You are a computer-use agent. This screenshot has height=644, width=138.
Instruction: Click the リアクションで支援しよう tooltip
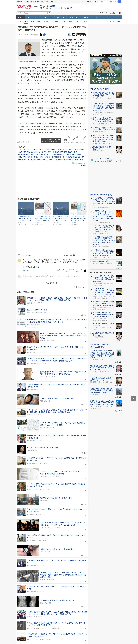click(51, 140)
